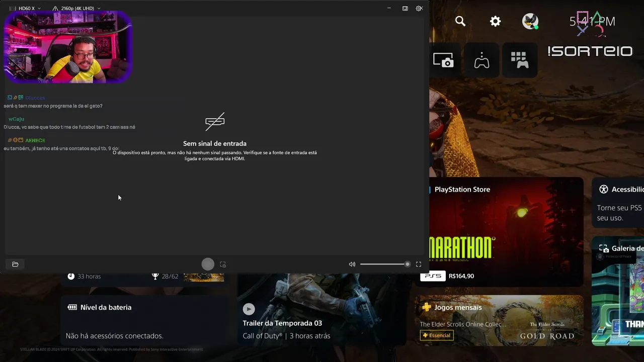Click the no input signal icon
The height and width of the screenshot is (362, 644).
click(215, 122)
